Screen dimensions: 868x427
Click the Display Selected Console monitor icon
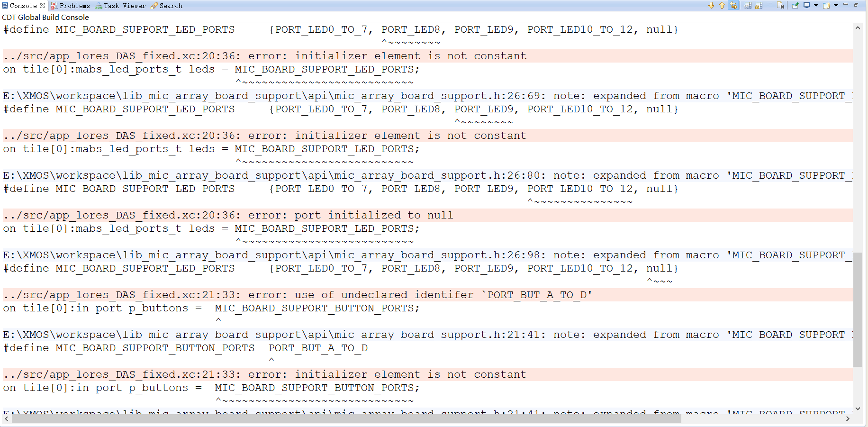click(x=807, y=5)
